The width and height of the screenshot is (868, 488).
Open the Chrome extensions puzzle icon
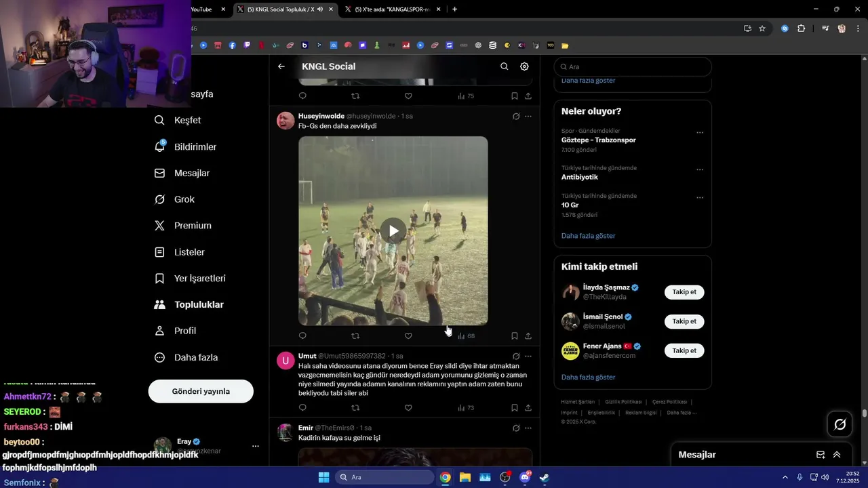pyautogui.click(x=801, y=28)
